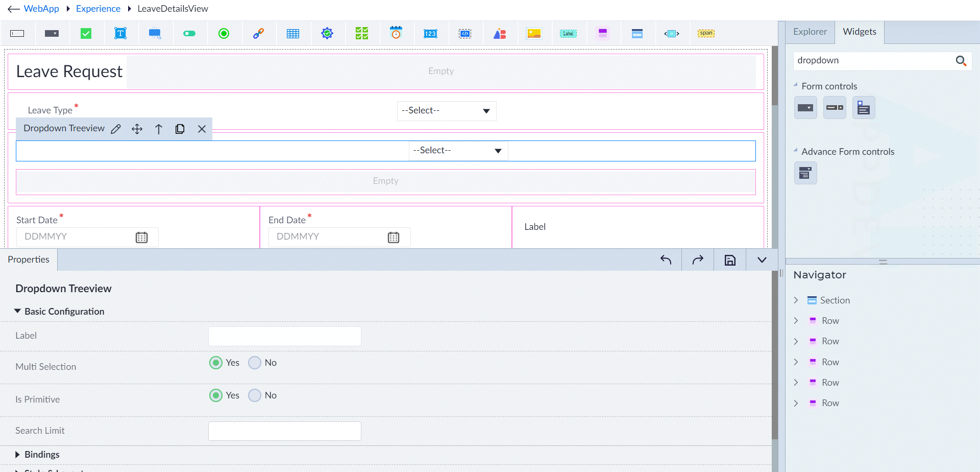This screenshot has width=980, height=472.
Task: Expand the first Row node in Navigator
Action: 796,321
